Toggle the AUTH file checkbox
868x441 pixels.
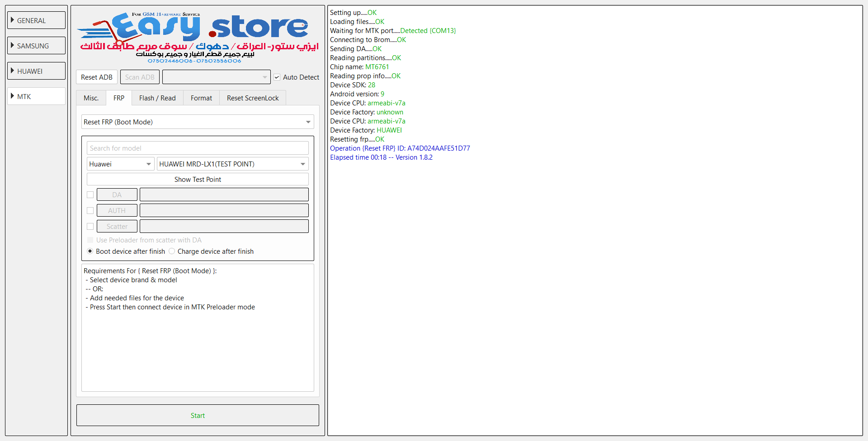[90, 211]
